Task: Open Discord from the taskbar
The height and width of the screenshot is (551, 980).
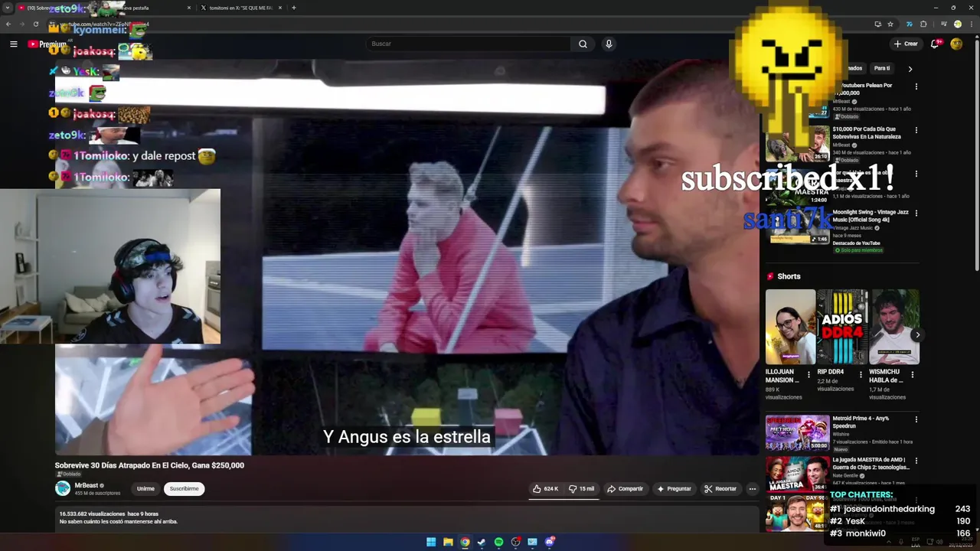Action: [x=549, y=542]
